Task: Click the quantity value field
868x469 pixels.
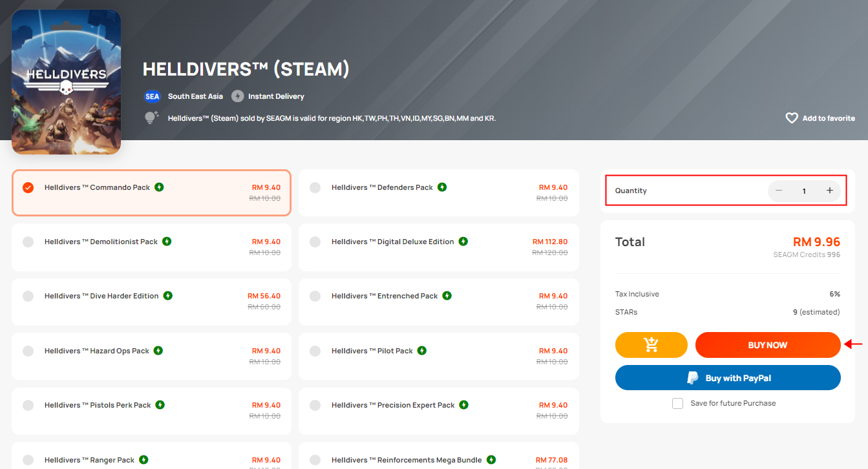Action: click(x=804, y=191)
